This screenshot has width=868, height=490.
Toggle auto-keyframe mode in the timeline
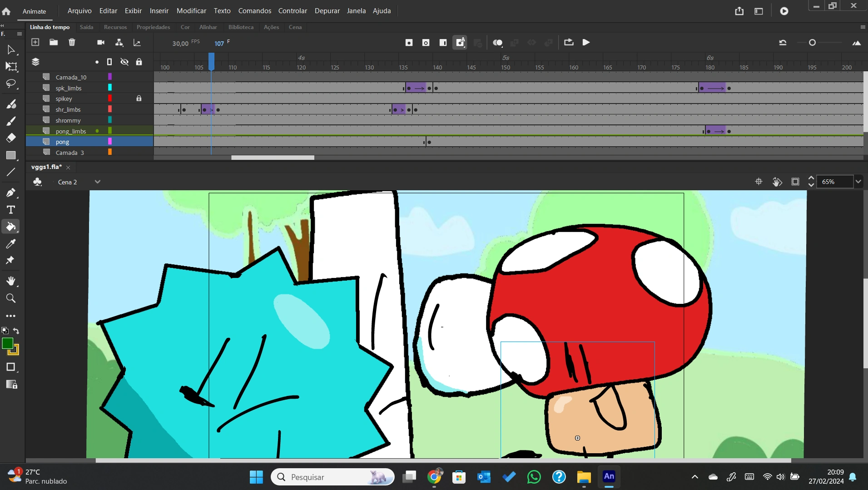point(460,42)
